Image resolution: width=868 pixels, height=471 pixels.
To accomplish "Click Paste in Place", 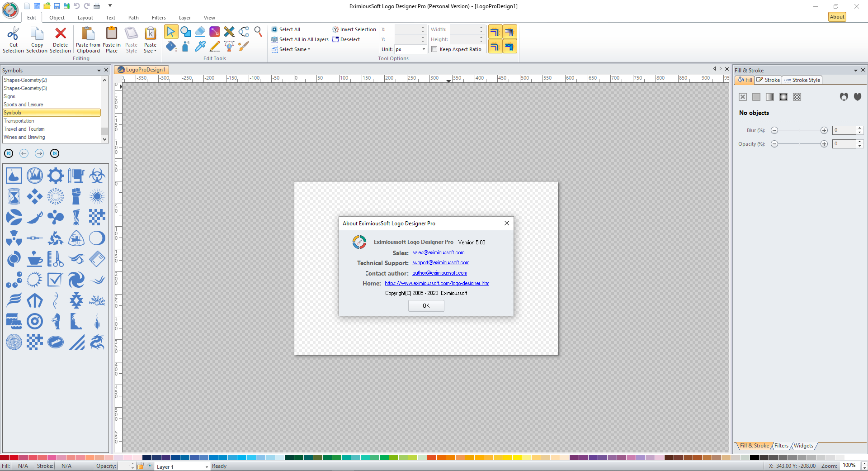I will pos(112,40).
